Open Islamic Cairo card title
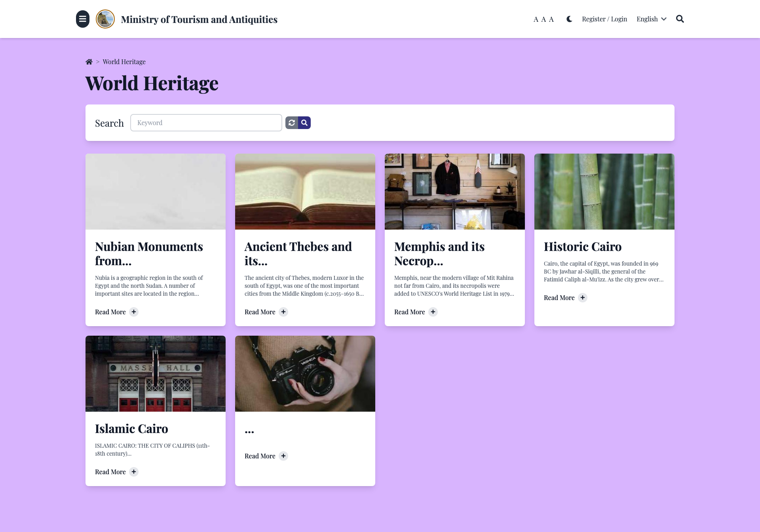 point(131,429)
